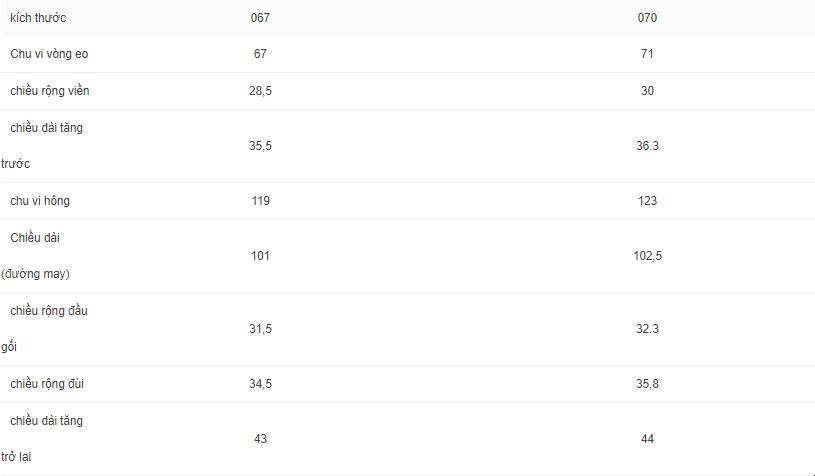
Task: Click the 'Chiều dài (đường may)' label
Action: pos(35,256)
